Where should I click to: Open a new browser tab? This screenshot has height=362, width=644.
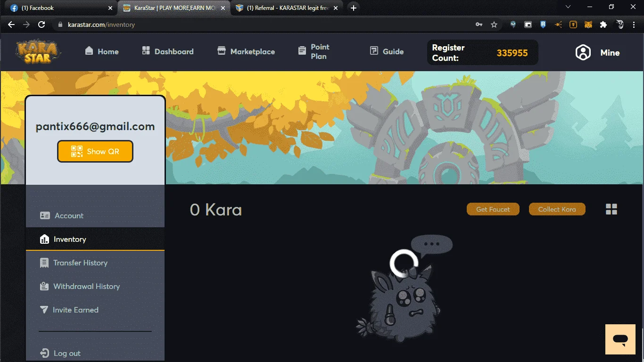pos(354,8)
